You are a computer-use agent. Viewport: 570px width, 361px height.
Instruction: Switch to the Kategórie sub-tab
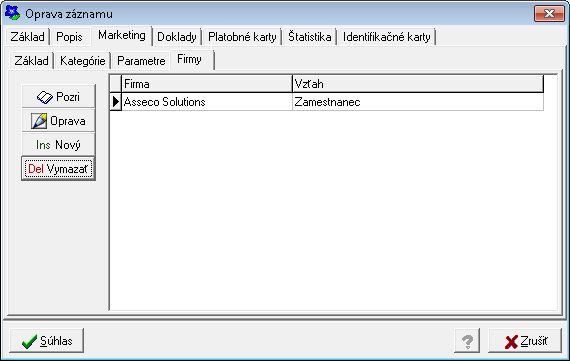83,61
